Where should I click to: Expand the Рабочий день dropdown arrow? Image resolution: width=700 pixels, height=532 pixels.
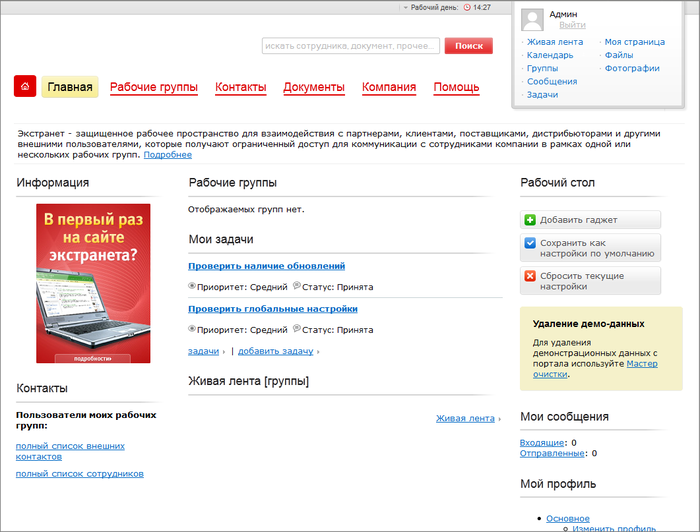(x=405, y=7)
